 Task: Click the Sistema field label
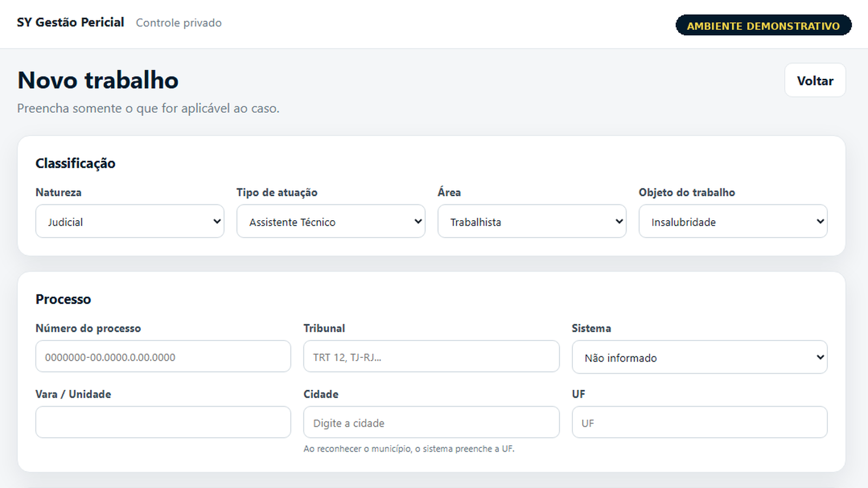click(x=591, y=328)
